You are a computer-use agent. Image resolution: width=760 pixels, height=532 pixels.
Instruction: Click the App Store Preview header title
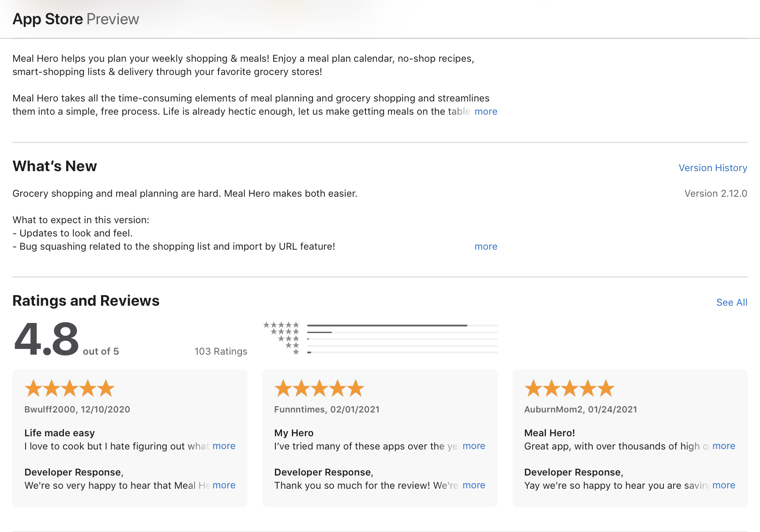coord(75,19)
